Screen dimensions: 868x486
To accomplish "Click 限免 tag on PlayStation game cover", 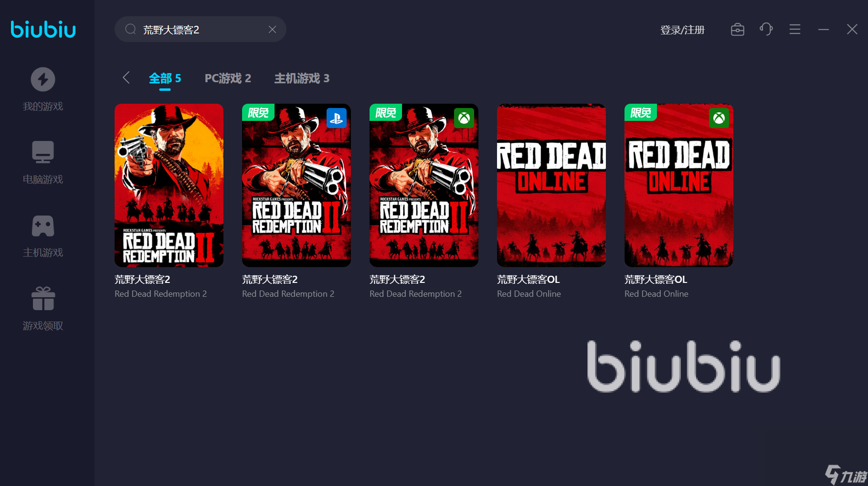I will tap(258, 113).
